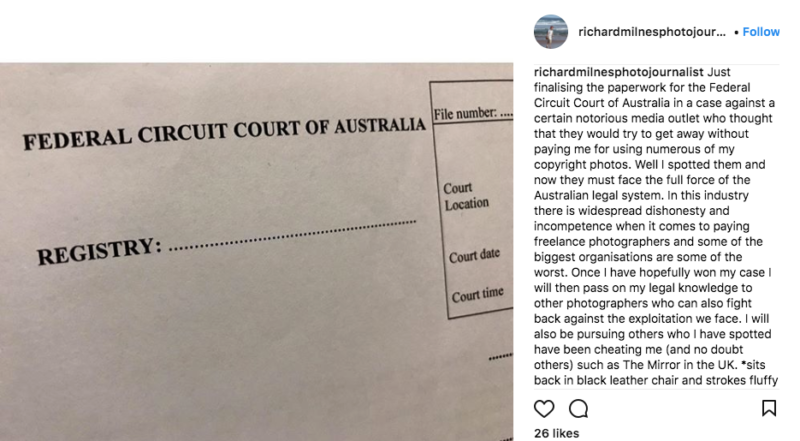
Task: Follow richardmilnesphotojournalist
Action: pyautogui.click(x=761, y=32)
